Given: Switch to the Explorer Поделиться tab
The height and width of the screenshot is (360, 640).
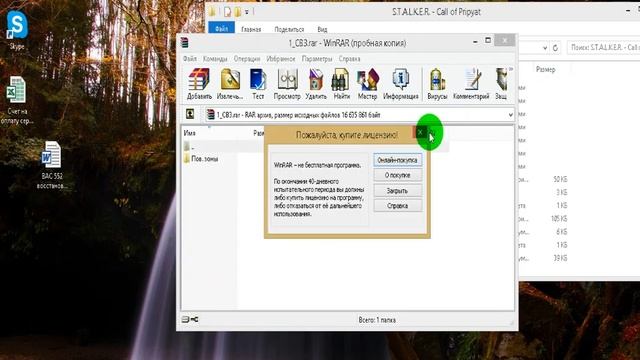Looking at the screenshot, I should [289, 29].
